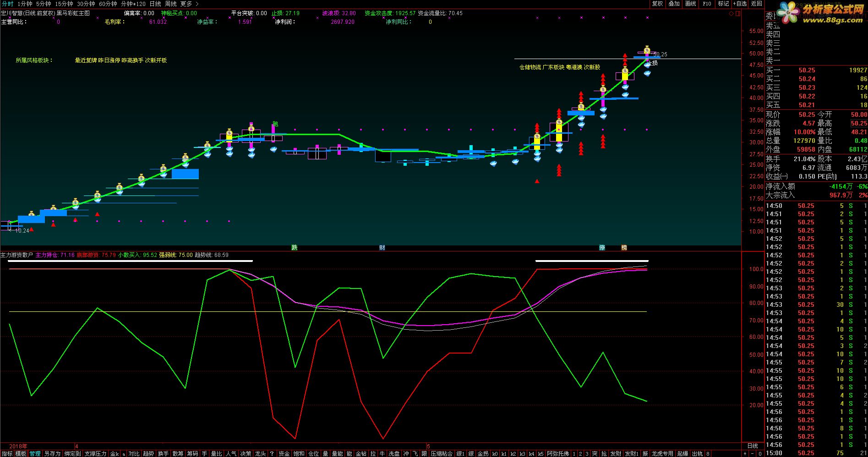This screenshot has height=457, width=868.
Task: Open the 模板 template menu in bottom bar
Action: 21,453
